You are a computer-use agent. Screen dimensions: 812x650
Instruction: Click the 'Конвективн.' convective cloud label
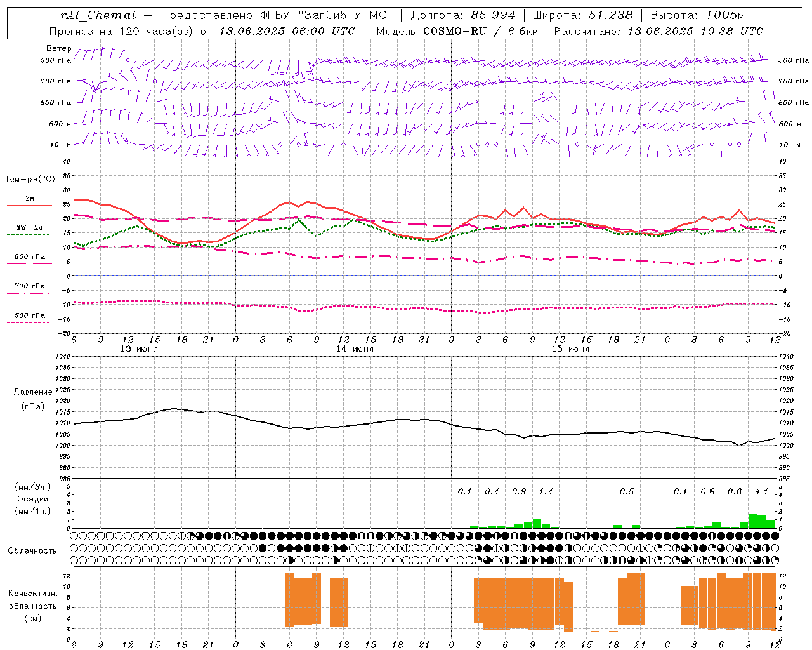pyautogui.click(x=32, y=594)
